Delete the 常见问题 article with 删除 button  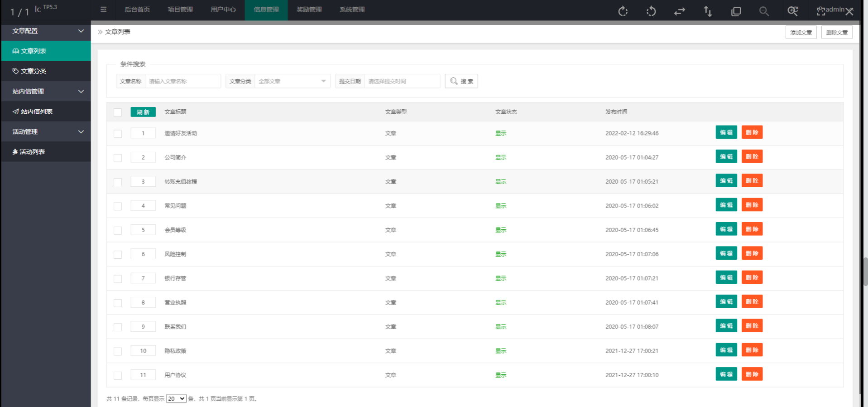(x=752, y=205)
